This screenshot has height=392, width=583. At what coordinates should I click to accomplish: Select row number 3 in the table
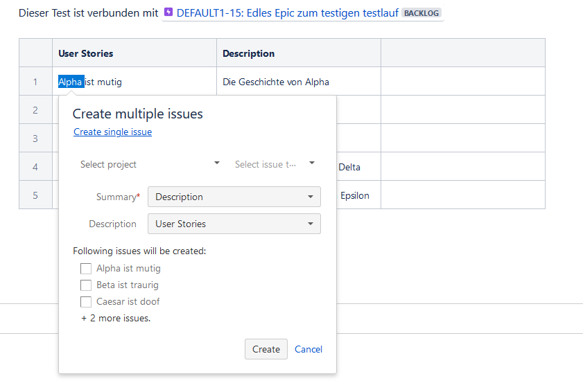click(35, 139)
